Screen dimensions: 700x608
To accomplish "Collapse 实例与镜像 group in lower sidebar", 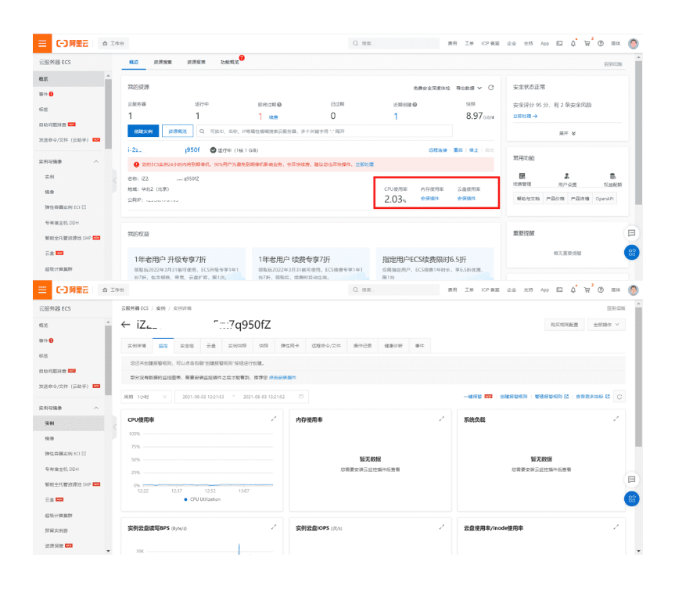I will 96,408.
